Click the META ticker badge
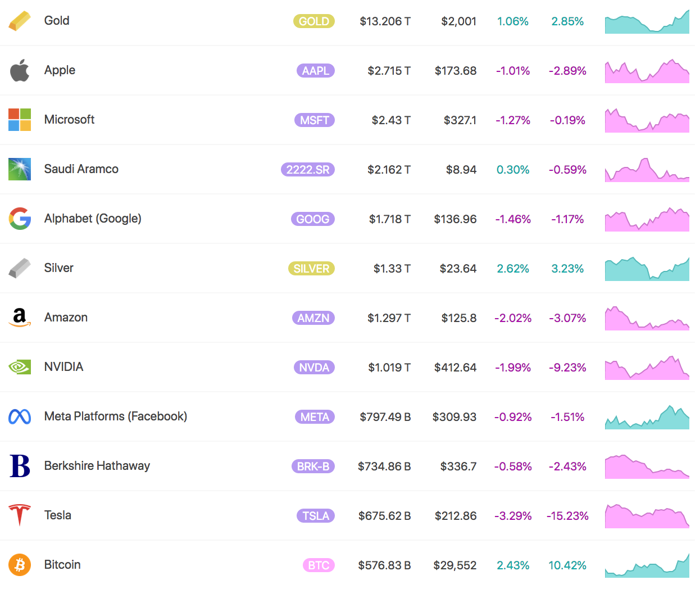 tap(315, 417)
